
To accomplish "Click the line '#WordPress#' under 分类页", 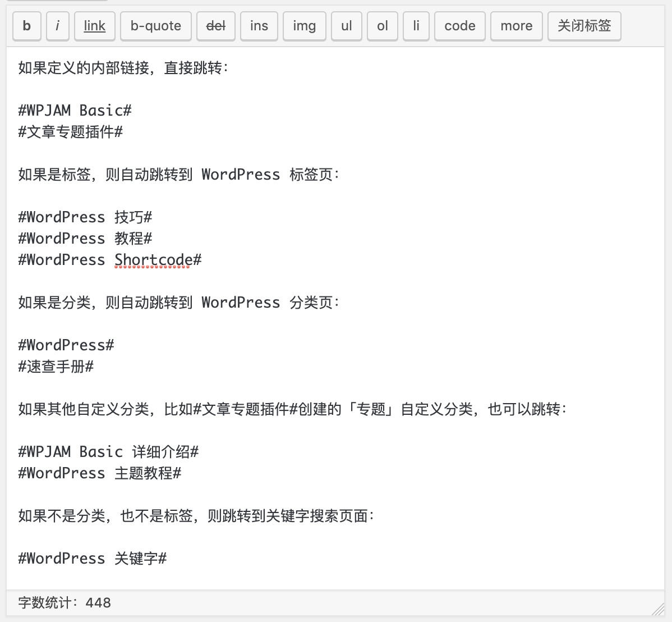I will coord(66,345).
